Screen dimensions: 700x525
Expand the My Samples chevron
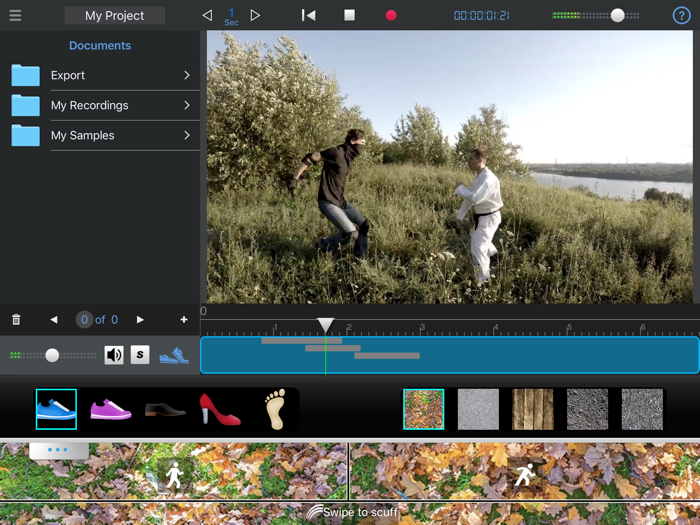(x=187, y=135)
